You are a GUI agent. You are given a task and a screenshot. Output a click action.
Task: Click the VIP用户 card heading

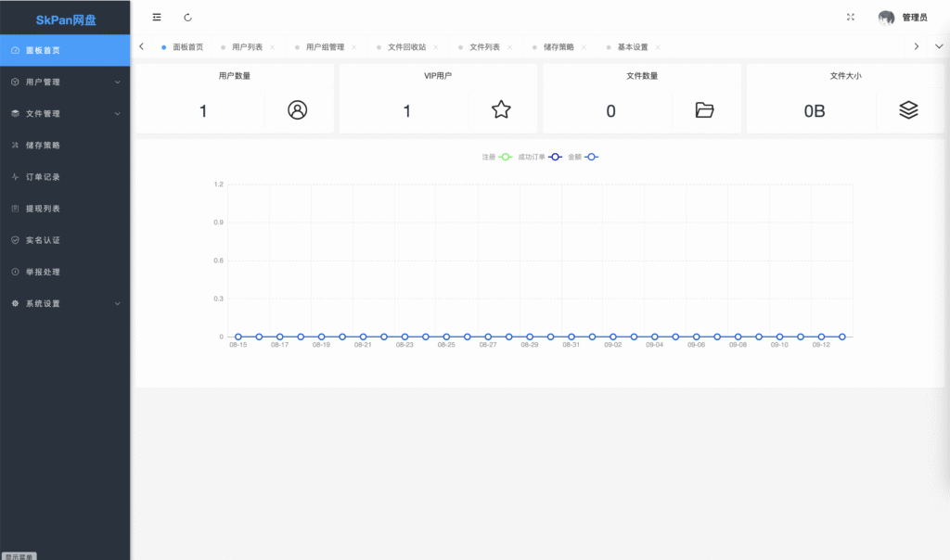[438, 76]
